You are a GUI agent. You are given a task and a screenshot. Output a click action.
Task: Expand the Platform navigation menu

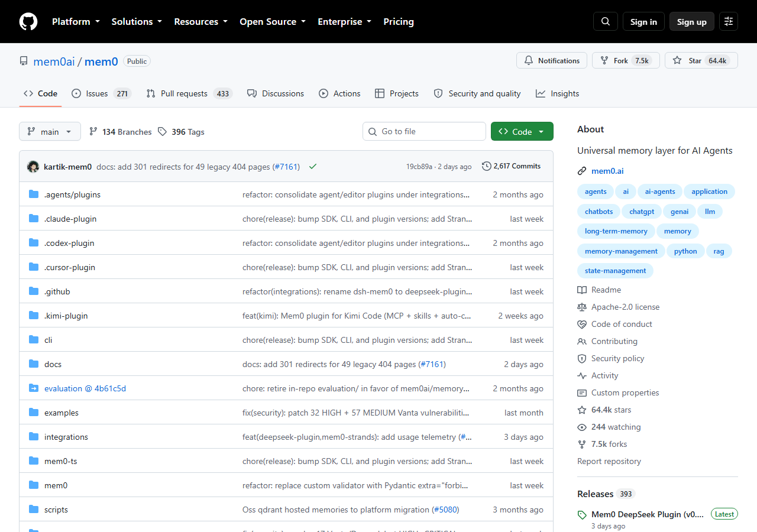pyautogui.click(x=75, y=21)
